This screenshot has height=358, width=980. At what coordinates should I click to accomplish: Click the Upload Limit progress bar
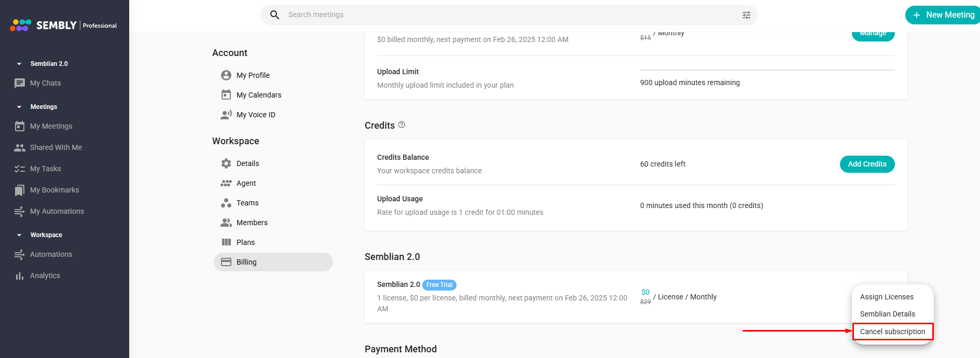tap(767, 70)
